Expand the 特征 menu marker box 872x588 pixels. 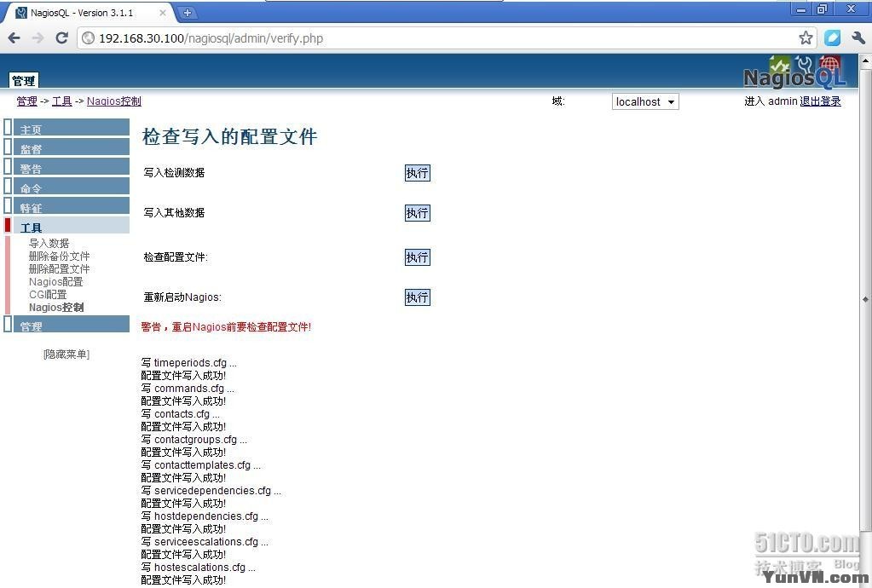click(8, 205)
